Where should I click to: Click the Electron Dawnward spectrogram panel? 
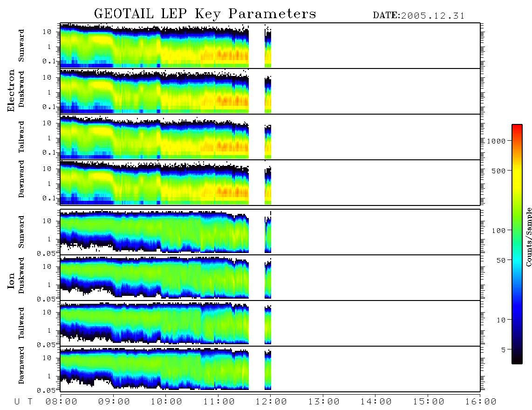[x=270, y=183]
